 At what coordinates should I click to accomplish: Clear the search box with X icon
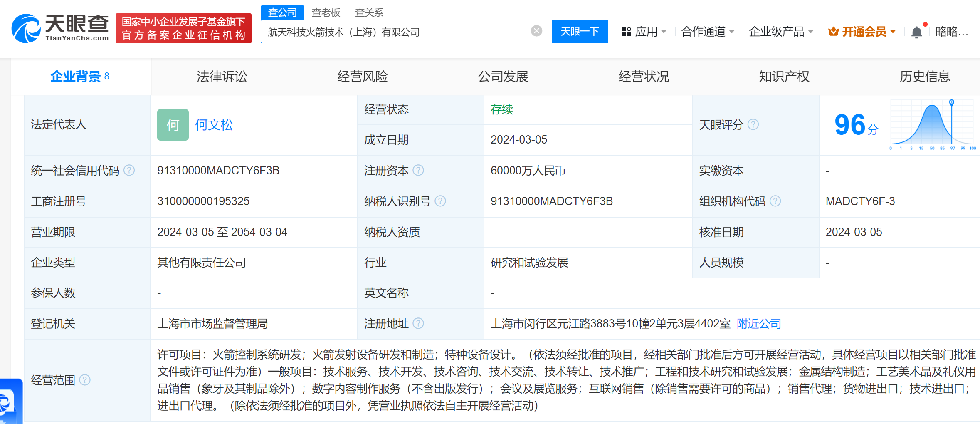[x=536, y=31]
